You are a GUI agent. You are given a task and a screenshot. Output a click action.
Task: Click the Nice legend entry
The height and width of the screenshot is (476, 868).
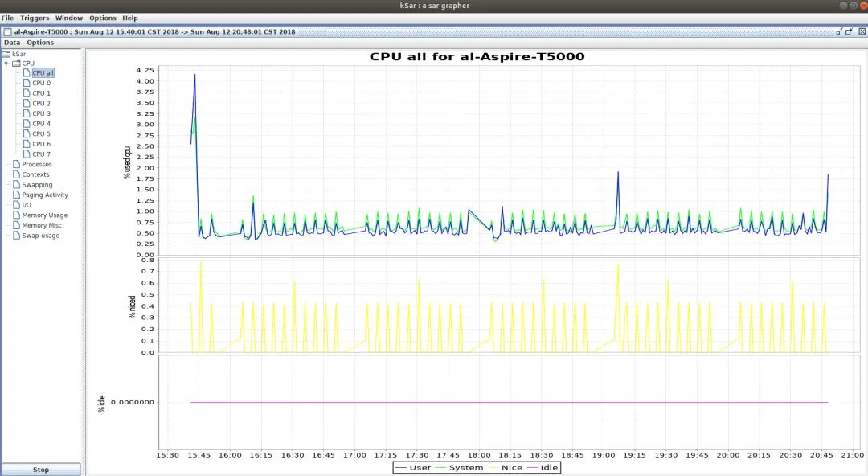pos(506,468)
